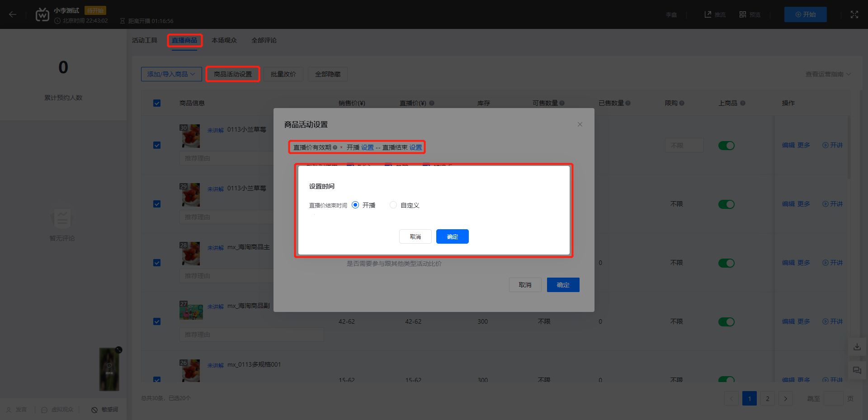The width and height of the screenshot is (868, 420).
Task: Click the 敏感词 sensitive words icon
Action: pos(94,410)
